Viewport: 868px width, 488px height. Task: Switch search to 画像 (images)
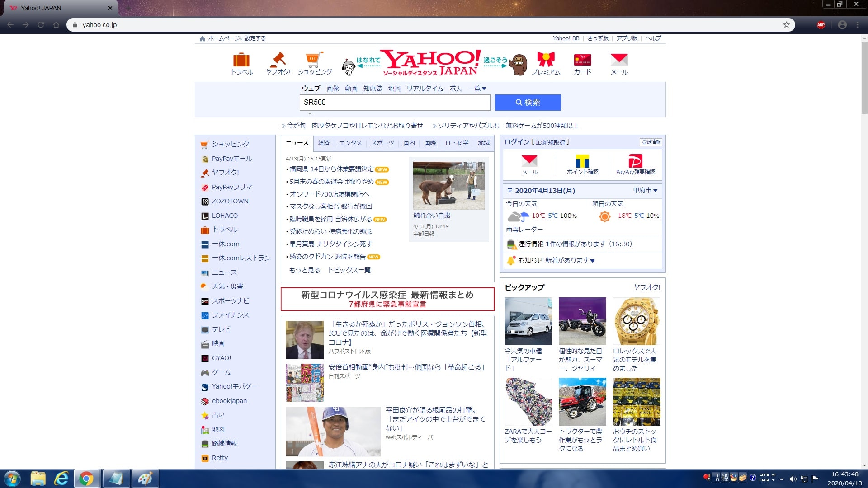tap(333, 89)
